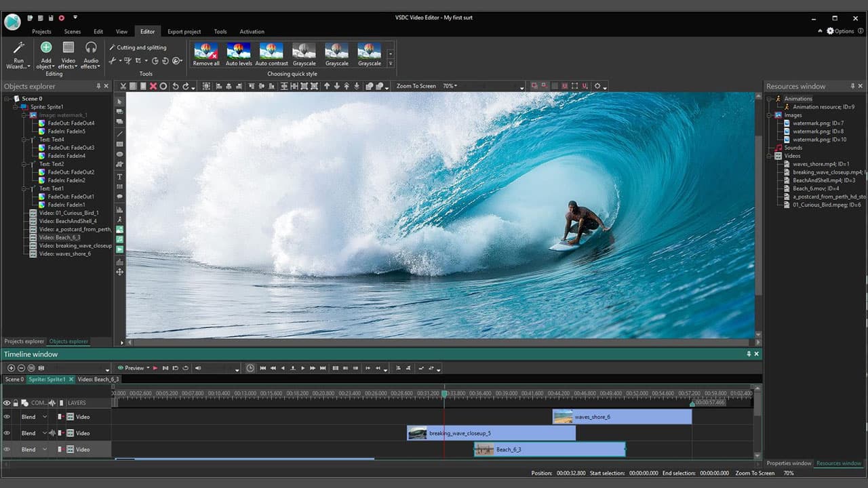Toggle the lock icon in timeline layers header

click(x=15, y=403)
